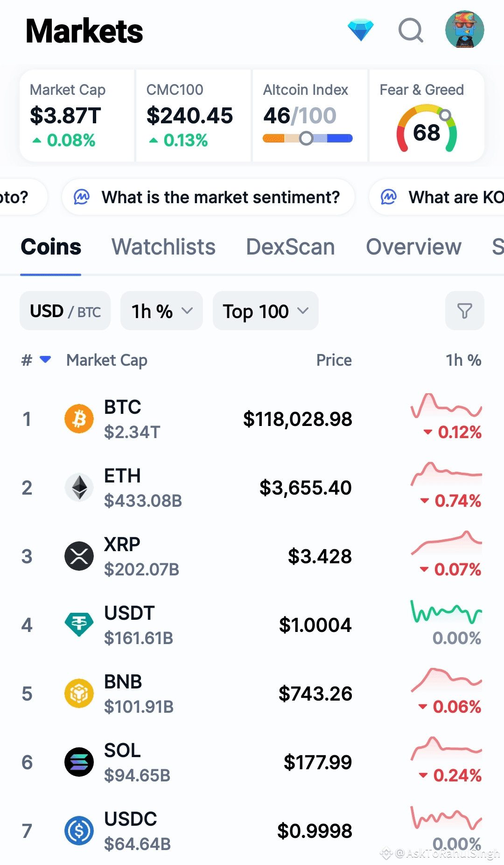This screenshot has width=504, height=865.
Task: Select the Ethereum coin logo
Action: coord(79,487)
